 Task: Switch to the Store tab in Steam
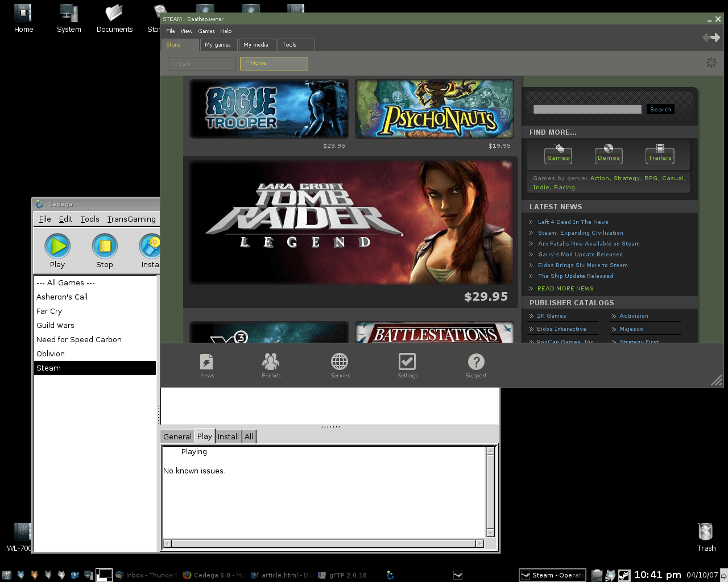tap(180, 45)
